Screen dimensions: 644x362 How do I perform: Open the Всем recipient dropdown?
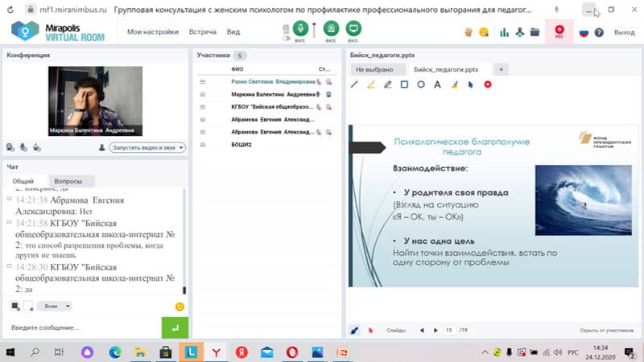pos(55,306)
